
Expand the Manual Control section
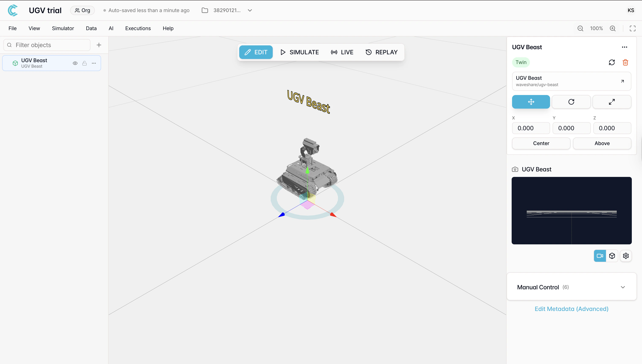coord(623,287)
